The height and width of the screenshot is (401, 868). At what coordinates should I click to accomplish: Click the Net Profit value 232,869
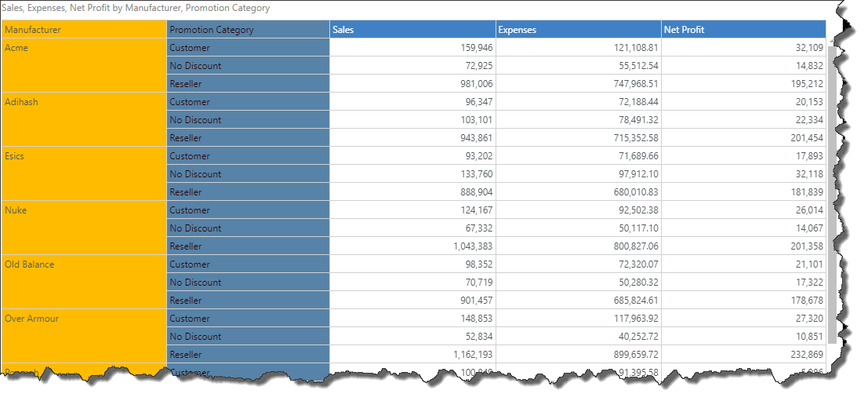pos(743,355)
